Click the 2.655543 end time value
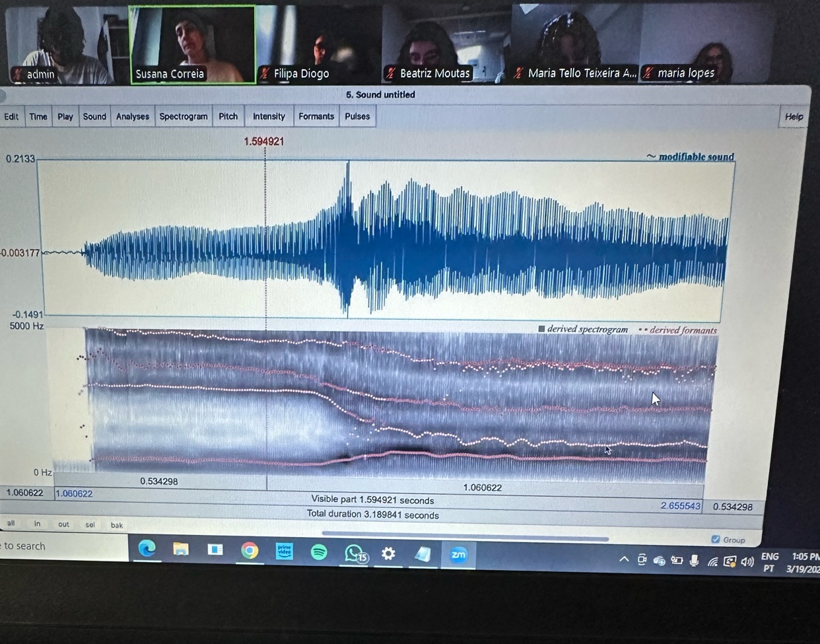 click(681, 505)
